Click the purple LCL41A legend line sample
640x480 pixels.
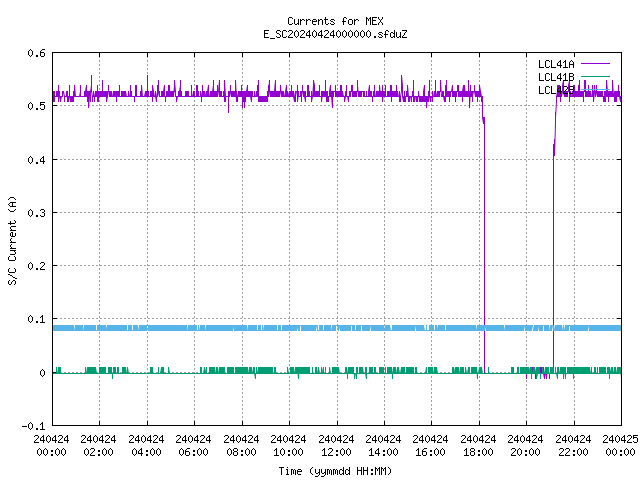tap(595, 64)
